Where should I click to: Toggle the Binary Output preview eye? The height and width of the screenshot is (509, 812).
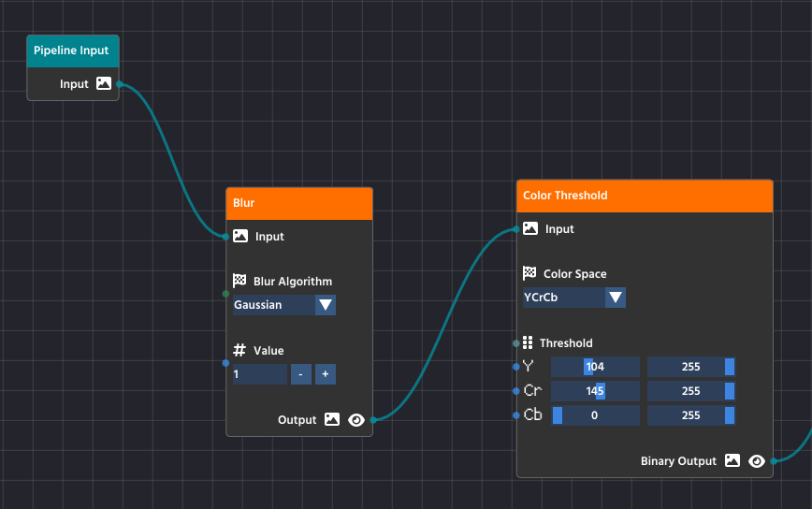pyautogui.click(x=757, y=461)
